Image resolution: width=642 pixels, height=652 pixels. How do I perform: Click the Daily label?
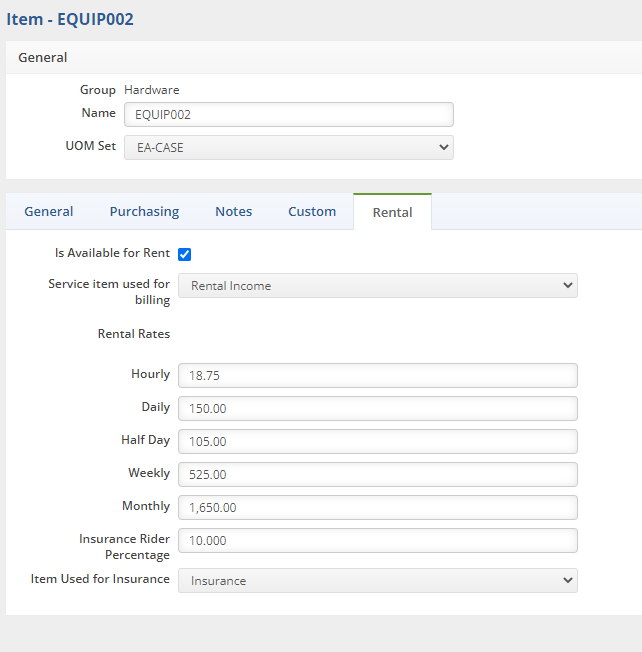156,407
